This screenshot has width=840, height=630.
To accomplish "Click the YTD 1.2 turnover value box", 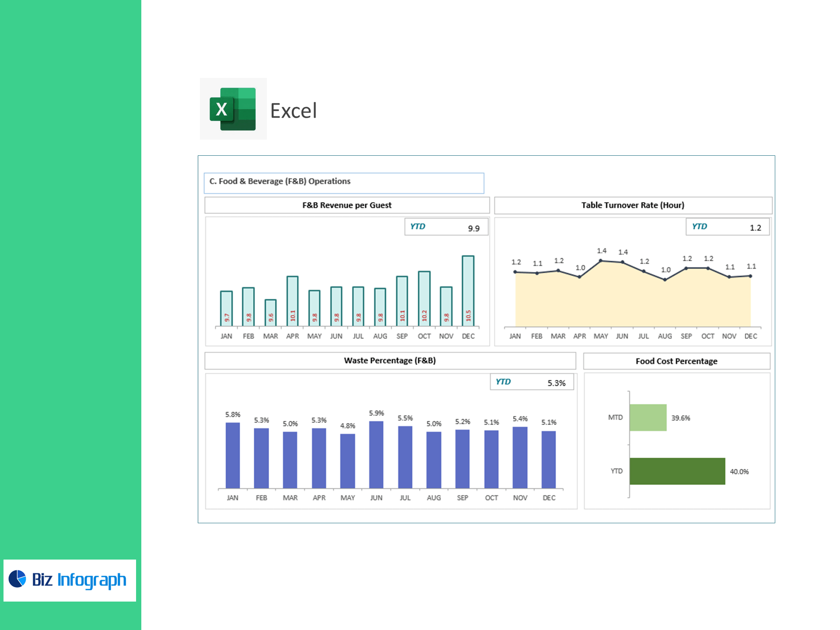I will [727, 227].
